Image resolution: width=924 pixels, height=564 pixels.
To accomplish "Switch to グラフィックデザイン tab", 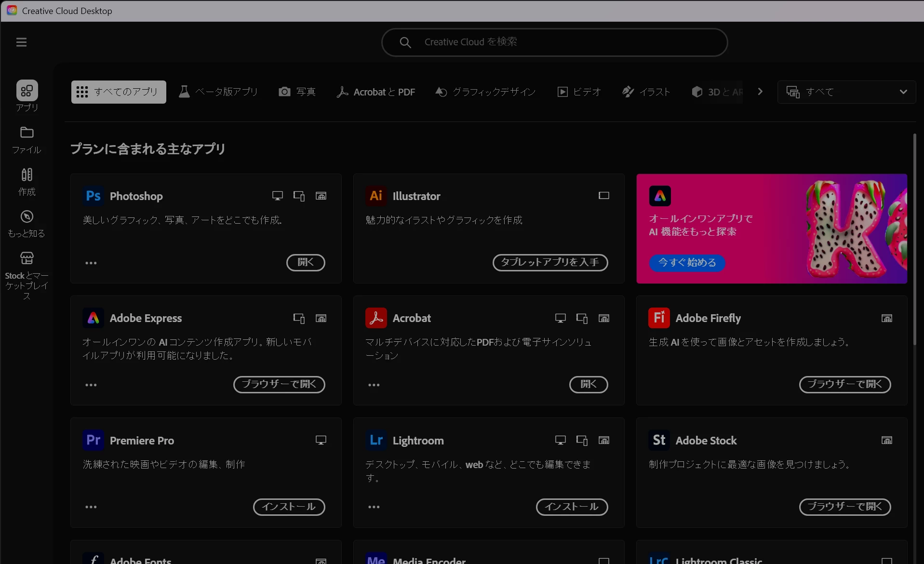I will click(x=485, y=92).
